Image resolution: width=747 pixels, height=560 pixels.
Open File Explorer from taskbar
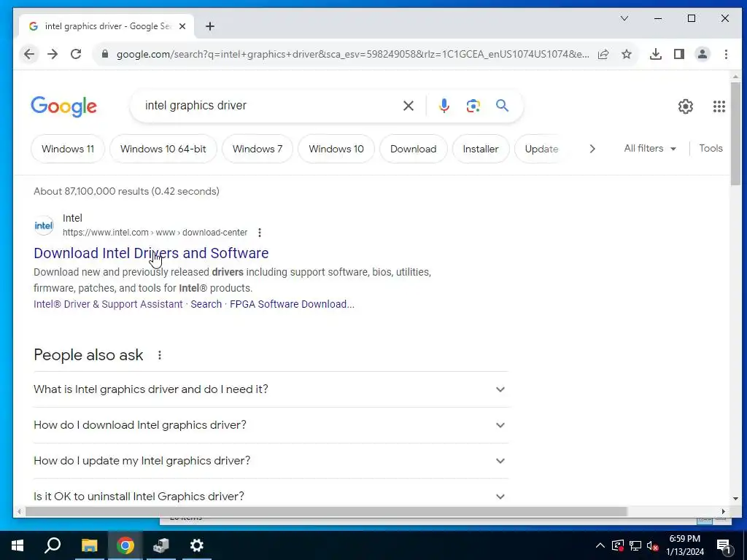coord(89,545)
